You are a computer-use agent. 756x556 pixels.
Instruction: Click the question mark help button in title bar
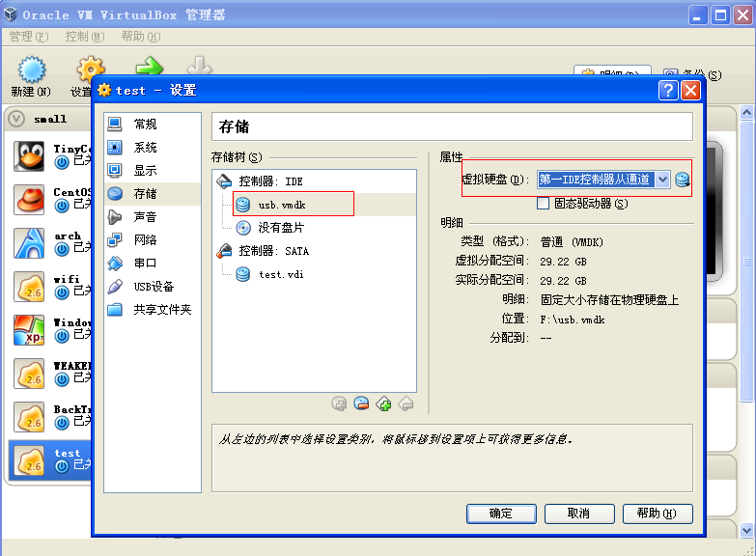[668, 90]
